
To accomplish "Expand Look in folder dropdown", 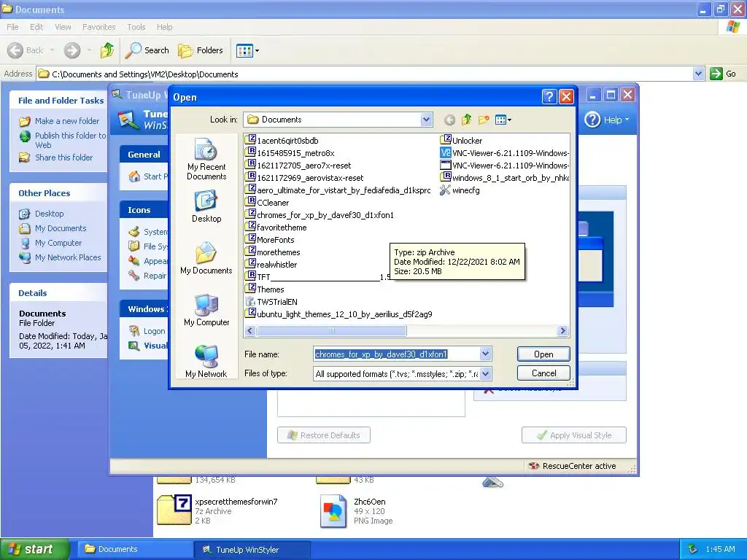I will [x=426, y=120].
